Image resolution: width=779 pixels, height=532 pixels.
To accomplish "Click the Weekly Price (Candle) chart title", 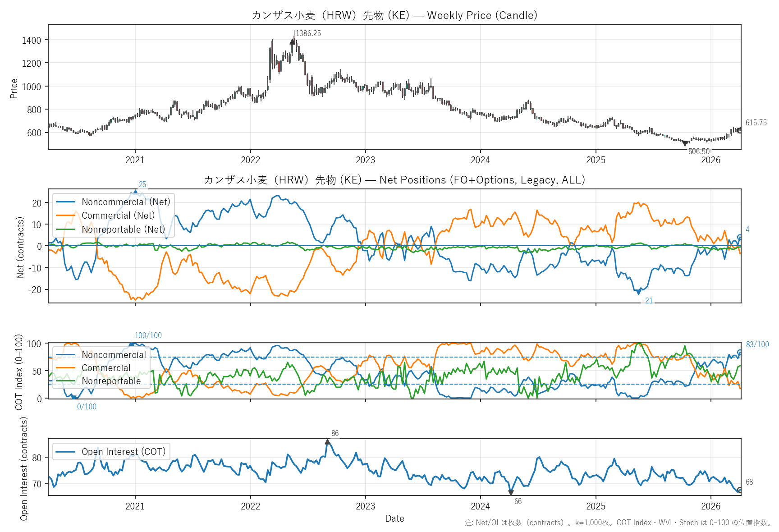I will click(x=394, y=15).
